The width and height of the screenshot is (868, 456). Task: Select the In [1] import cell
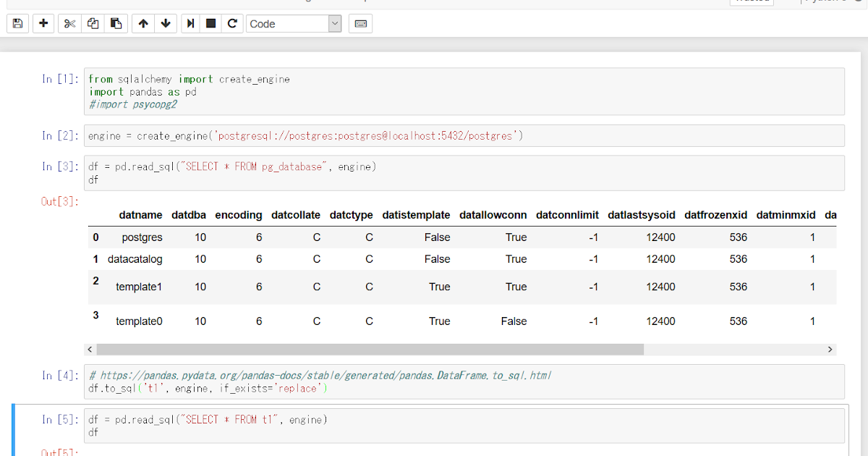click(x=289, y=91)
